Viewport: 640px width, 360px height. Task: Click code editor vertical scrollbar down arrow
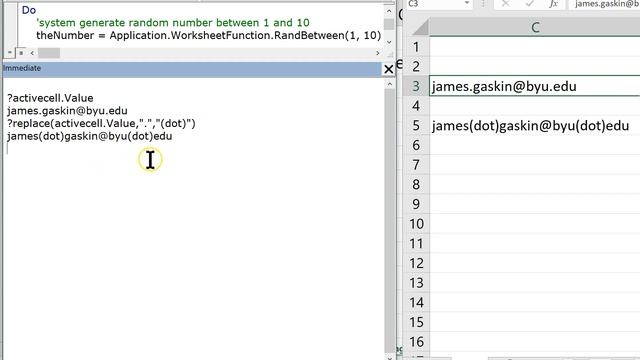(389, 42)
